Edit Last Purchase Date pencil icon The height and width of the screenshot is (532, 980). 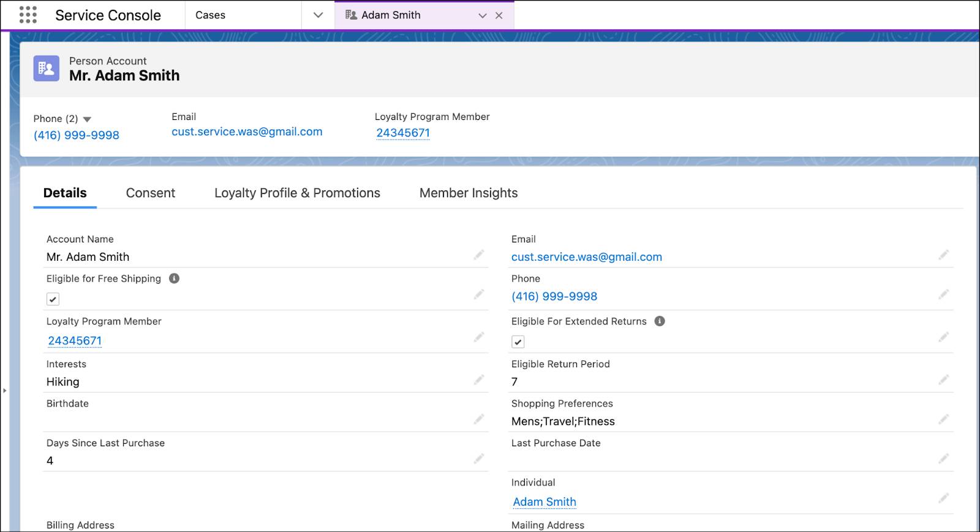click(x=944, y=459)
